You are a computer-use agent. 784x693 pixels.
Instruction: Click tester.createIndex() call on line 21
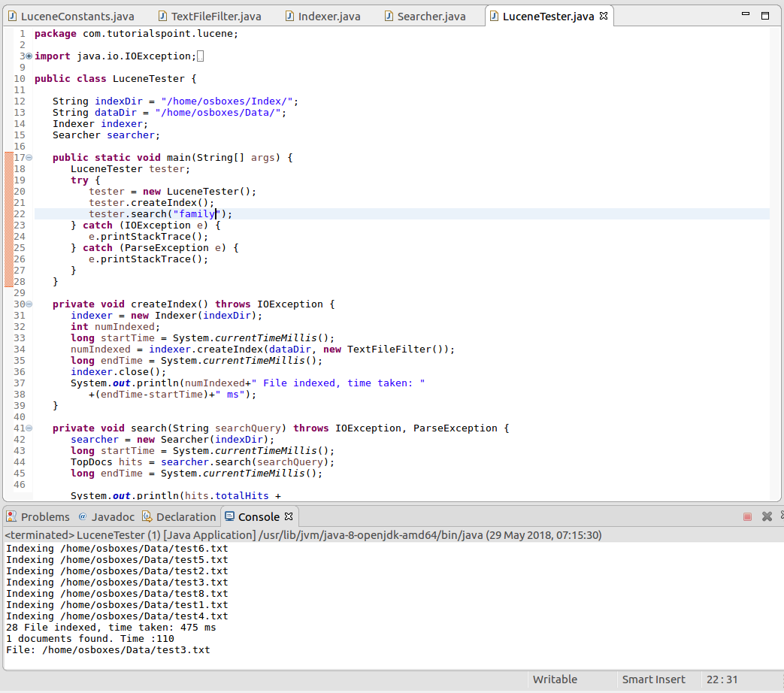pos(152,202)
